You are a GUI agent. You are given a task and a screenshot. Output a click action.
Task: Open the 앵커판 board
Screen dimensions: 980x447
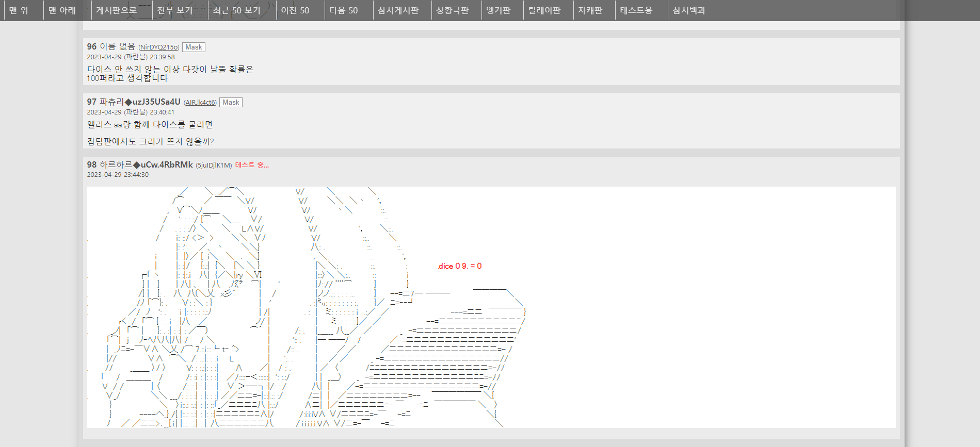499,10
